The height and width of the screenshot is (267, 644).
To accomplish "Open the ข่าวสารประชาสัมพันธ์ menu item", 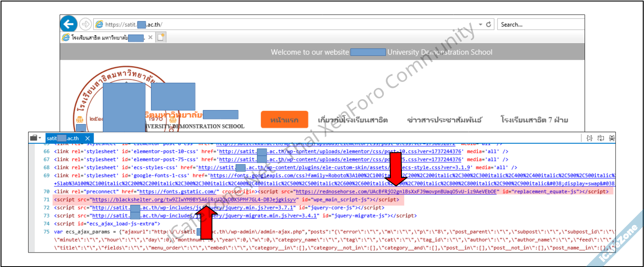I will pyautogui.click(x=444, y=120).
